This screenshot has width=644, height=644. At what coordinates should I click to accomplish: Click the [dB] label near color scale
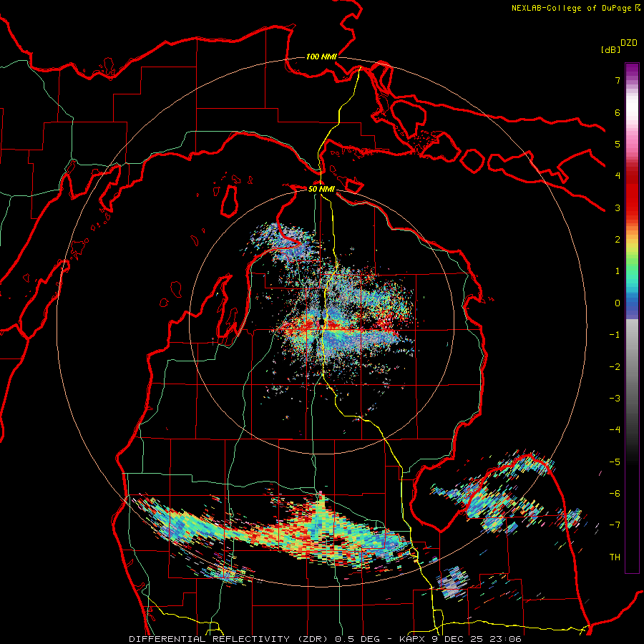(x=610, y=49)
